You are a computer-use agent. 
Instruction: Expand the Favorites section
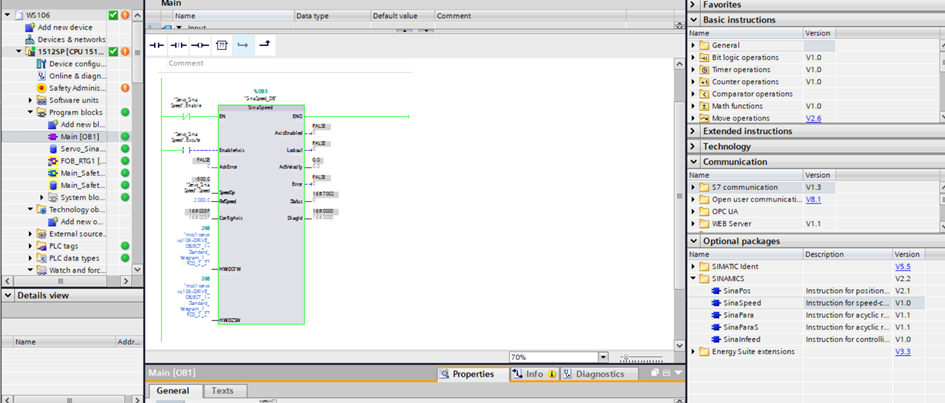tap(694, 5)
